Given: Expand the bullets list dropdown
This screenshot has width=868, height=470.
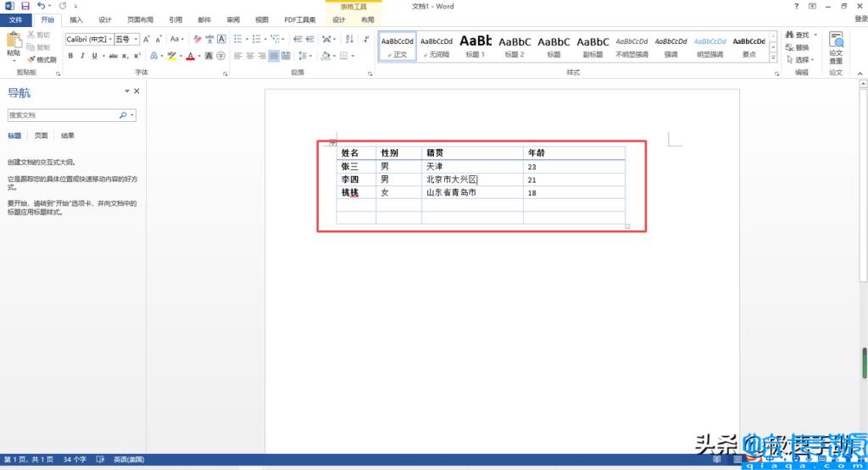Looking at the screenshot, I should click(x=247, y=39).
